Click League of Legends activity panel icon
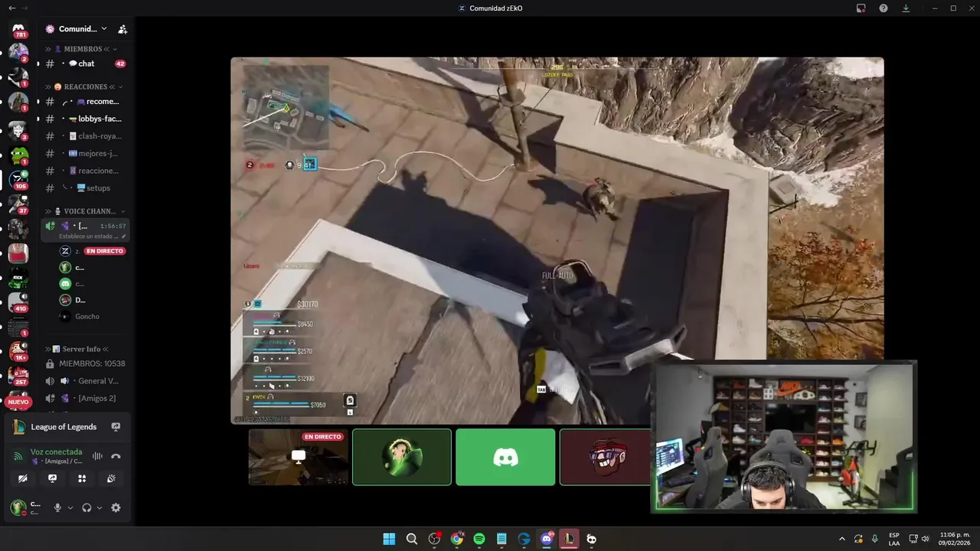980x551 pixels. tap(19, 427)
